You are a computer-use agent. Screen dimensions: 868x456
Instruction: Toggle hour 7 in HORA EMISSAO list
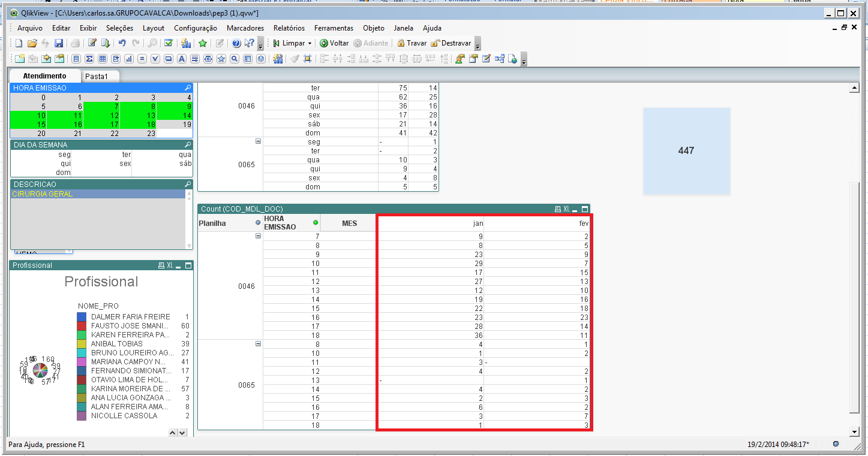pos(101,106)
